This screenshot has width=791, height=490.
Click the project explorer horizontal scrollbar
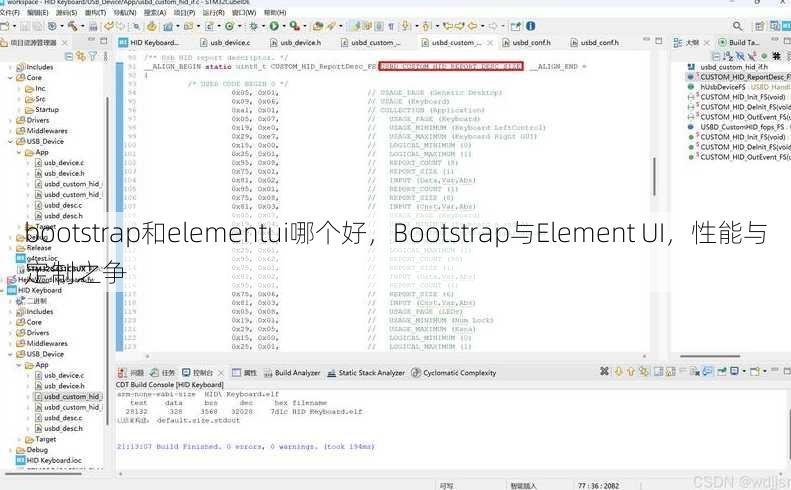tap(43, 474)
